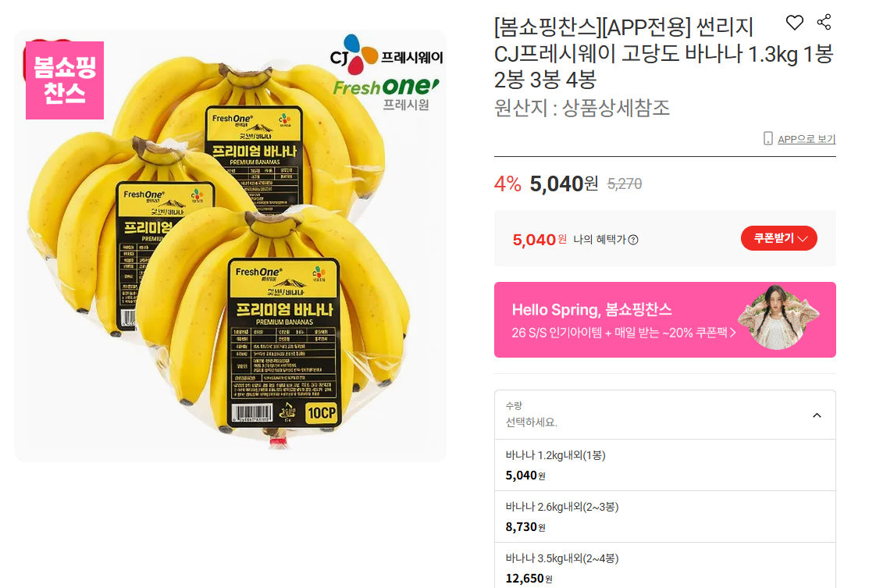Click the banana product main image

pos(230,246)
